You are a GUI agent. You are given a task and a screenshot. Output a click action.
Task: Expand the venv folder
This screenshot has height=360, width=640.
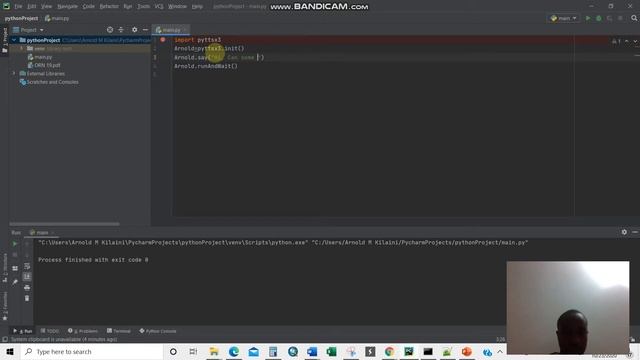point(22,49)
